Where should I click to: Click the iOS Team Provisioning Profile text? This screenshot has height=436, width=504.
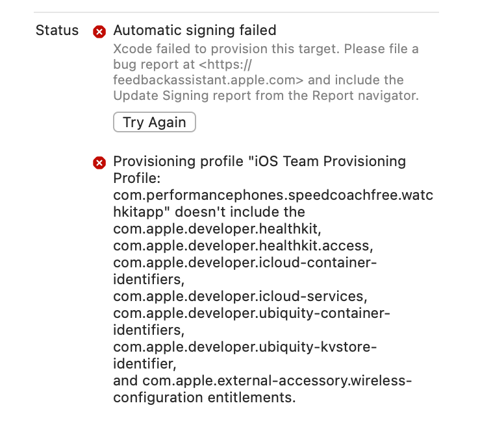(259, 162)
